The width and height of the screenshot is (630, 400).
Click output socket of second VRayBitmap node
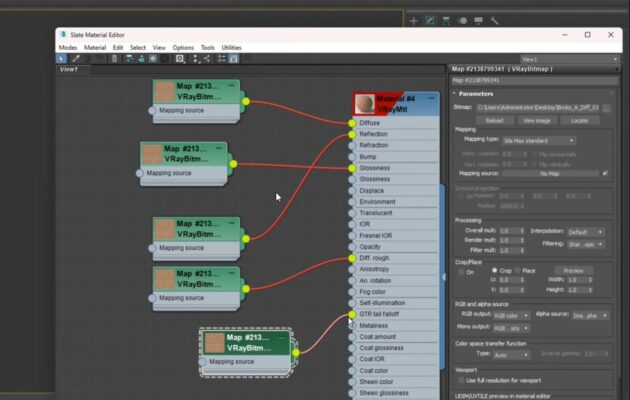click(x=233, y=164)
